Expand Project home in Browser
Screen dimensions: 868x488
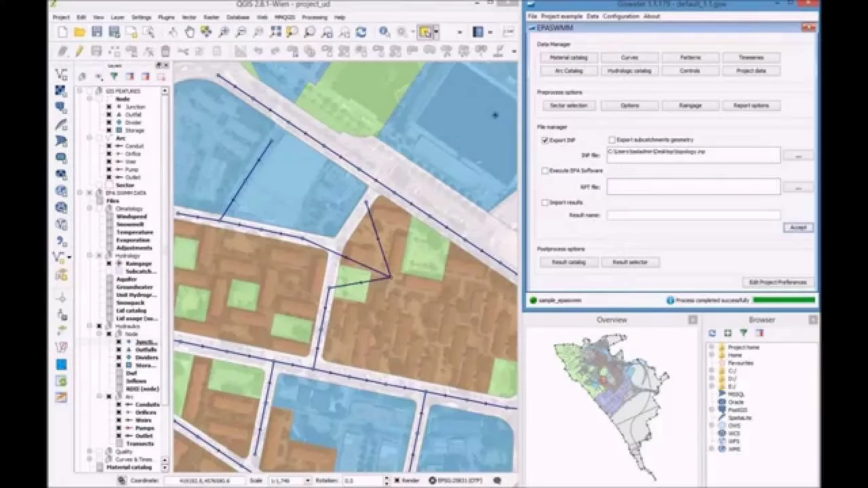coord(711,348)
